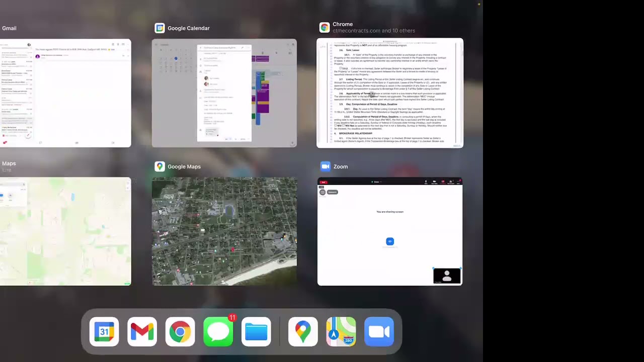Open Gmail from the dock

pyautogui.click(x=142, y=332)
